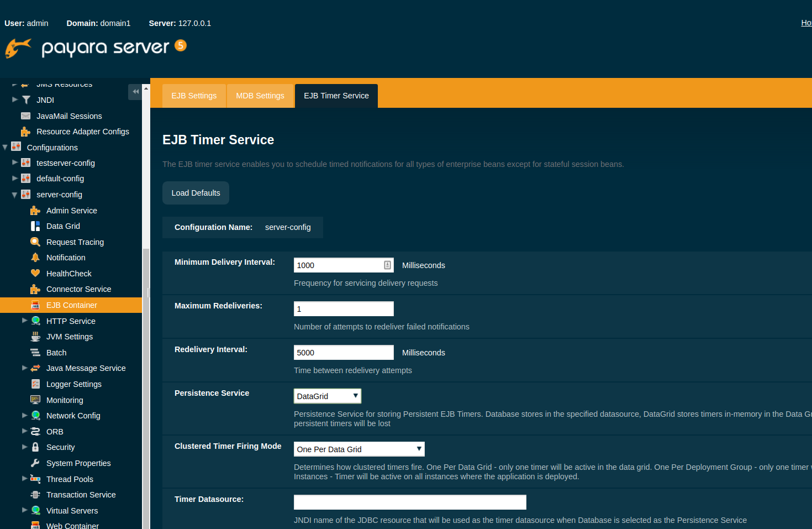Expand the ORB tree node

pyautogui.click(x=25, y=431)
